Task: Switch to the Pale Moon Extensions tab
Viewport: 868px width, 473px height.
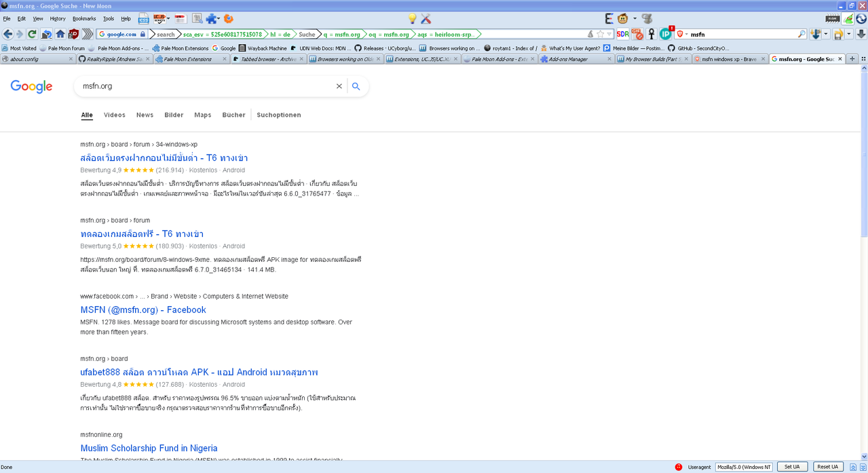Action: coord(191,59)
